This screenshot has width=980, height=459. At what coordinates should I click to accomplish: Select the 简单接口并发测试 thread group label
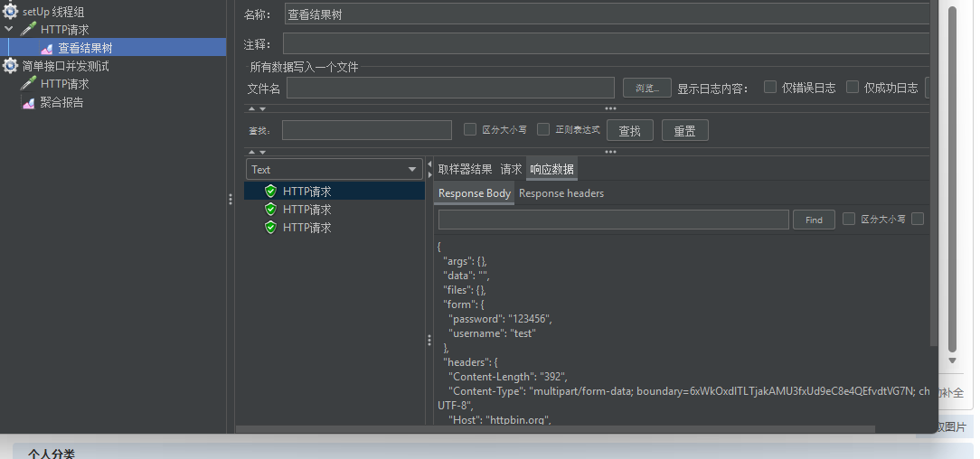66,66
